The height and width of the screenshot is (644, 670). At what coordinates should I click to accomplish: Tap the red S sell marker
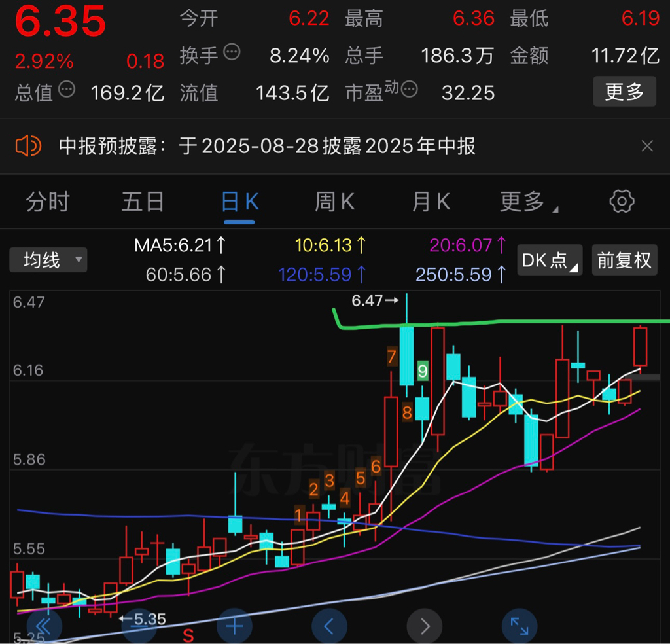click(188, 635)
